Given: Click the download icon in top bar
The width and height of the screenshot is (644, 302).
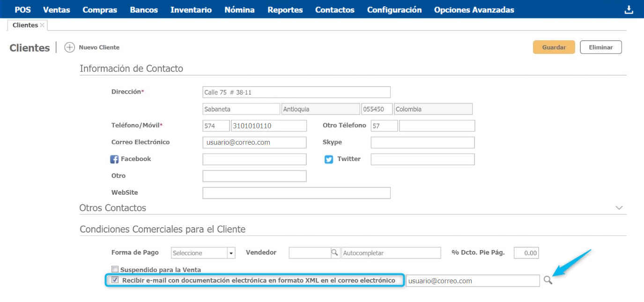Looking at the screenshot, I should 629,10.
